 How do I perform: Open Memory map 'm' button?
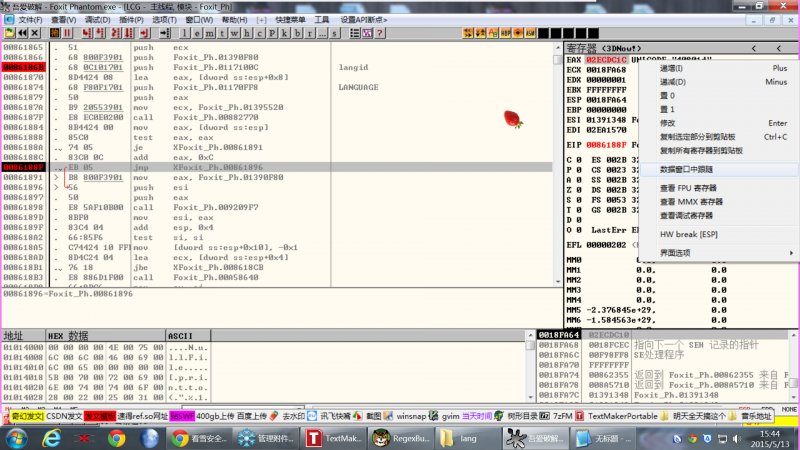coord(210,33)
